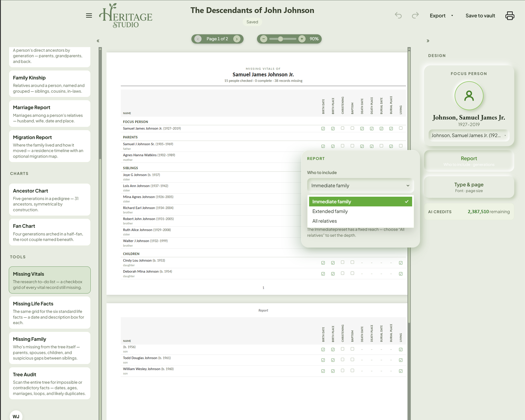Choose Extended family from the list
The width and height of the screenshot is (525, 420).
[x=360, y=211]
